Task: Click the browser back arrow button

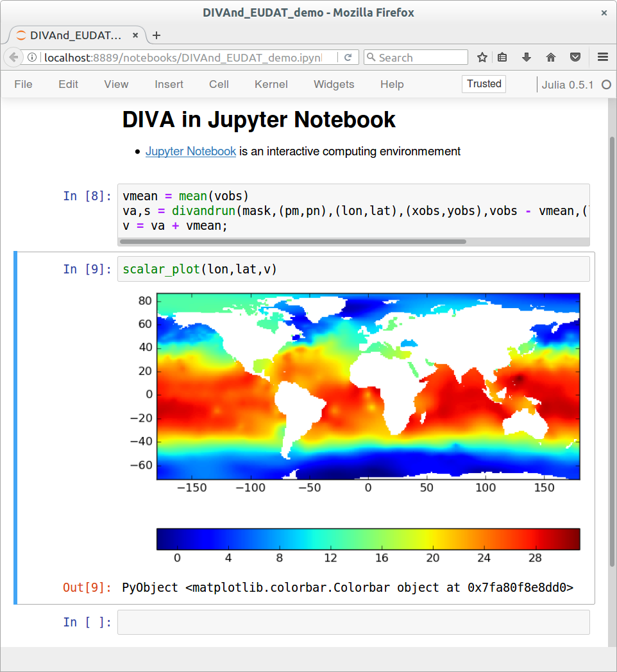Action: 13,58
